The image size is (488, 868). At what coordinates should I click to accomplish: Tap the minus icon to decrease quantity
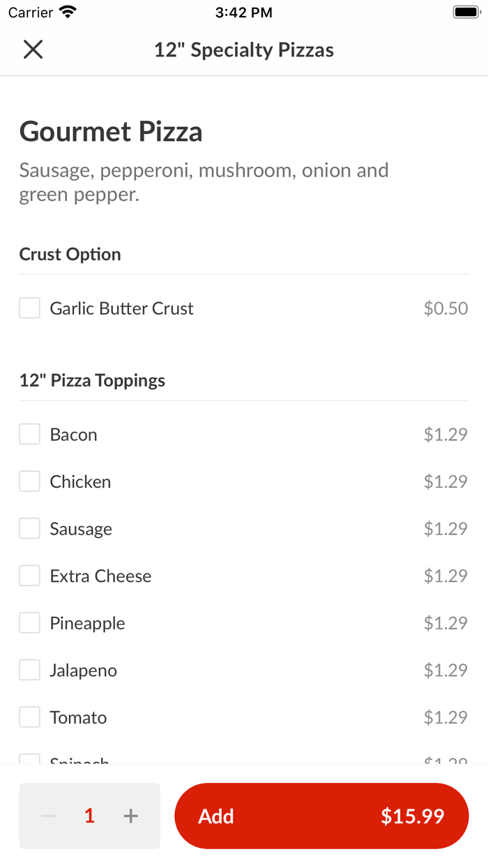pyautogui.click(x=47, y=815)
